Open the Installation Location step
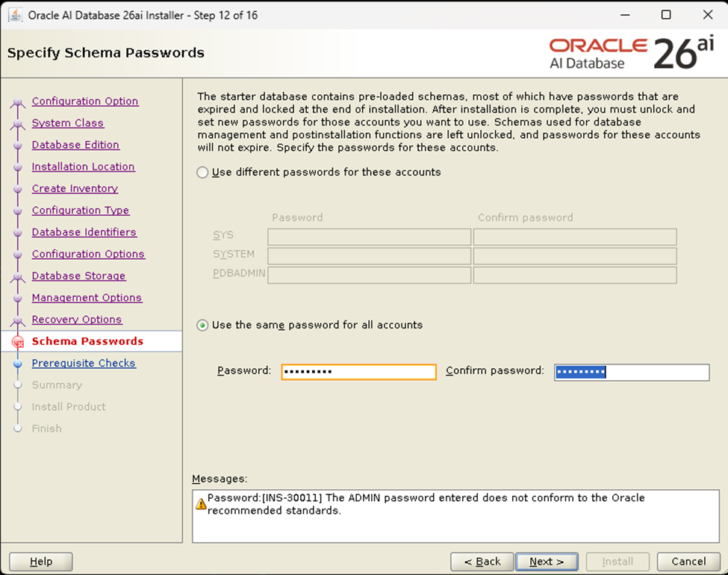Viewport: 728px width, 575px height. [83, 167]
